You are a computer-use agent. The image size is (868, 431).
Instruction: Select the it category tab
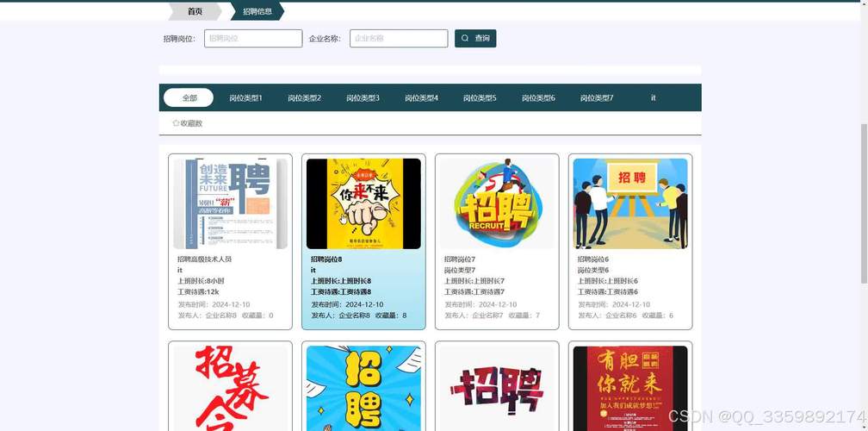tap(654, 98)
